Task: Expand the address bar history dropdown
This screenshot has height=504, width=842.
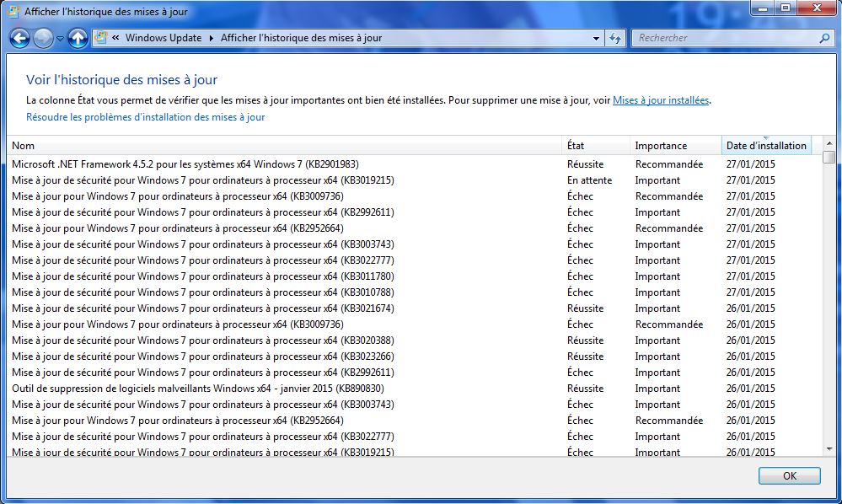Action: click(596, 38)
